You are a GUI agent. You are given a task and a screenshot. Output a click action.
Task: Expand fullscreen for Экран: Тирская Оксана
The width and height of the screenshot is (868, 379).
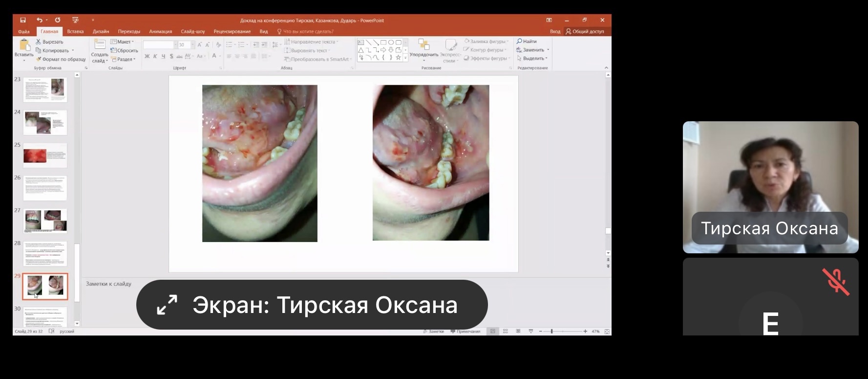167,305
